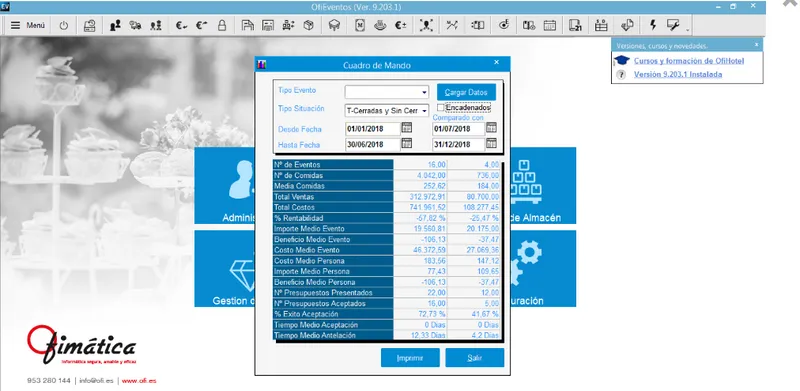Open Cursos y formación de OfiHotel link

pos(689,61)
